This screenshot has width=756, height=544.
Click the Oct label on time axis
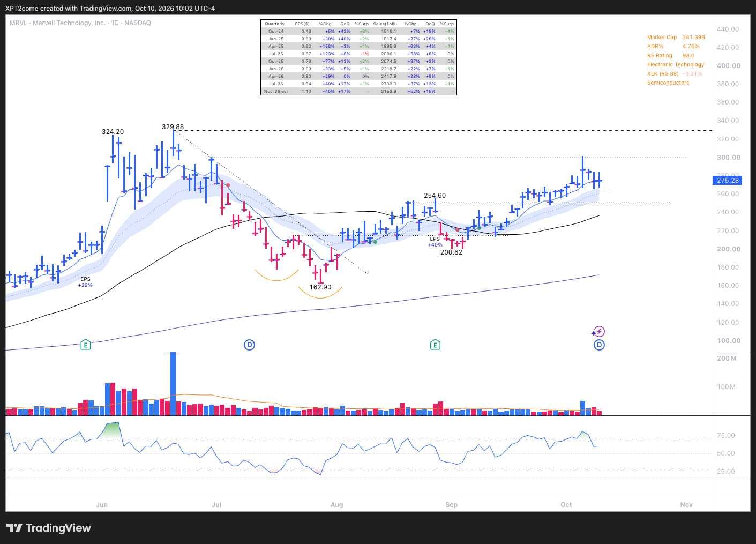tap(566, 505)
